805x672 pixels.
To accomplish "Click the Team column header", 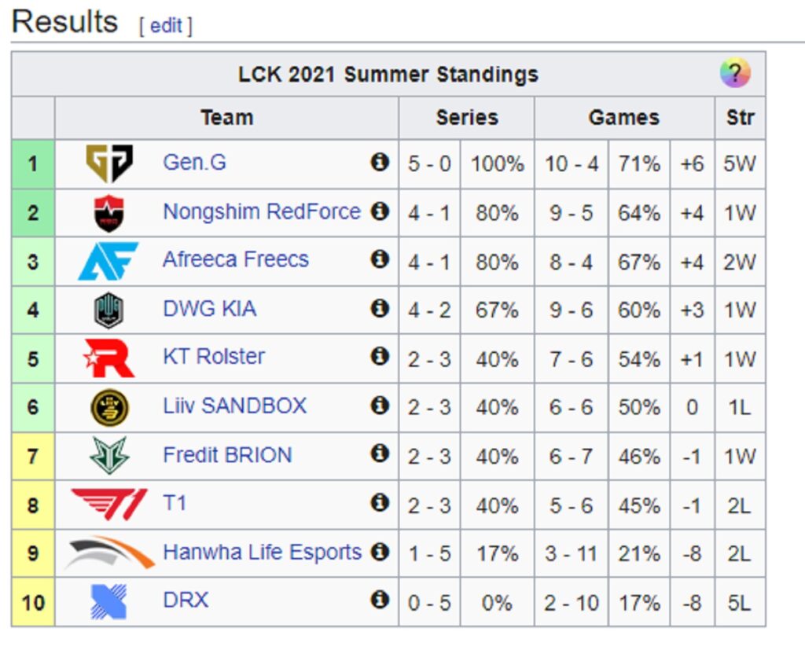I will [226, 117].
